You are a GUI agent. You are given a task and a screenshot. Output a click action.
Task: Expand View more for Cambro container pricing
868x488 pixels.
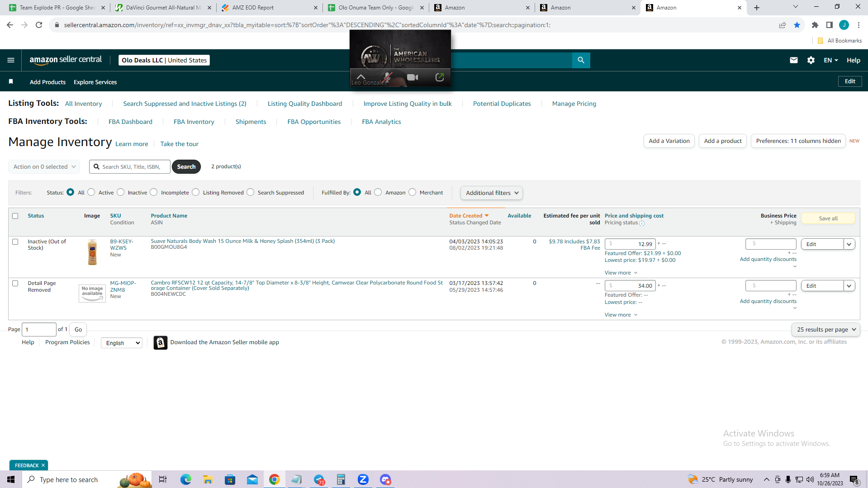[x=621, y=315]
